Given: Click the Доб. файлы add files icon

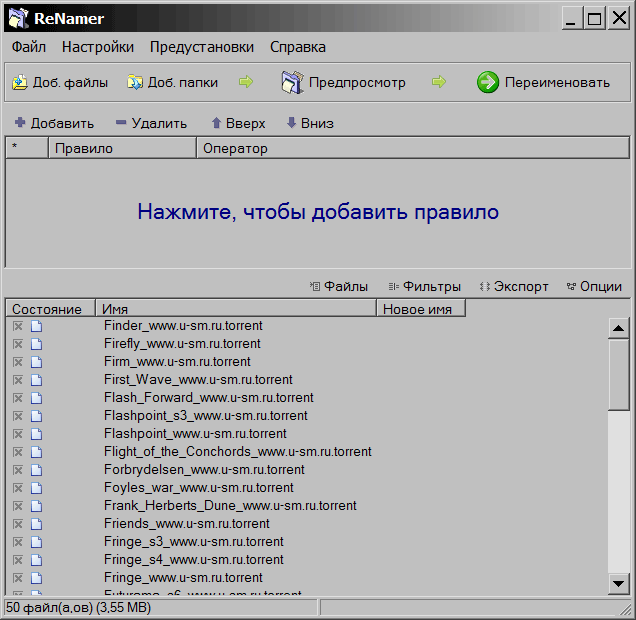Looking at the screenshot, I should tap(19, 83).
